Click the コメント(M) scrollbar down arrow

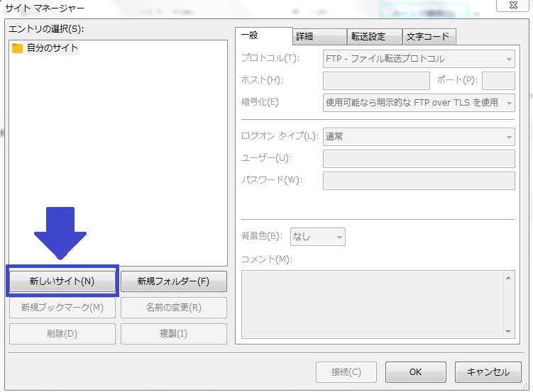(x=508, y=331)
